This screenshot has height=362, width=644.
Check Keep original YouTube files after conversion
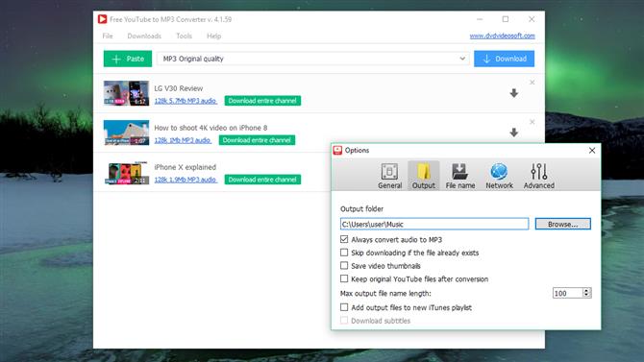344,278
